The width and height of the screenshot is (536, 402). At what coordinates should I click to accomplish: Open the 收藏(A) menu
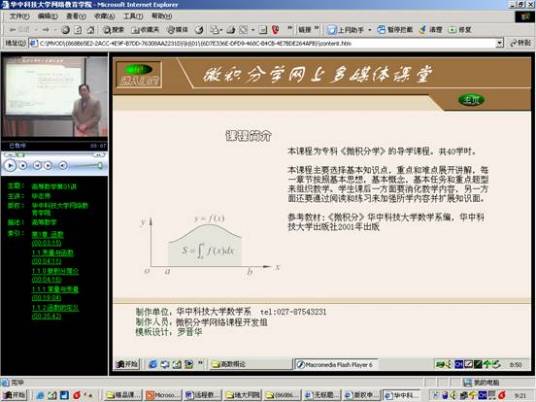point(105,16)
